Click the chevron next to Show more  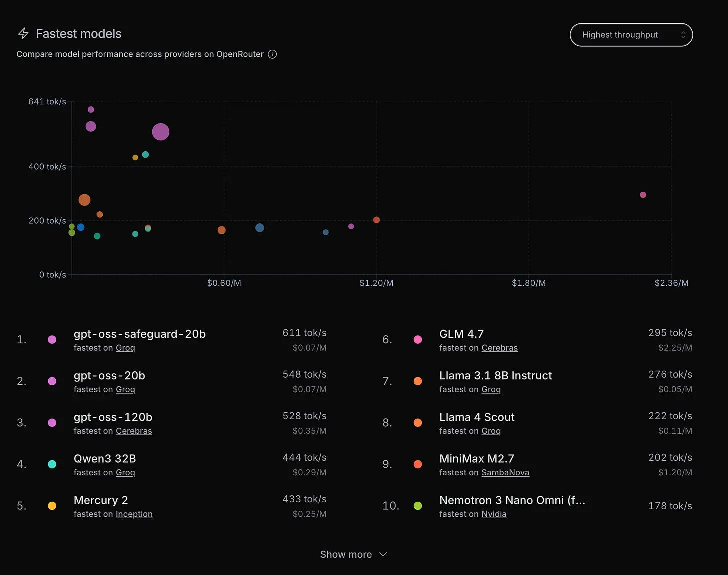383,554
